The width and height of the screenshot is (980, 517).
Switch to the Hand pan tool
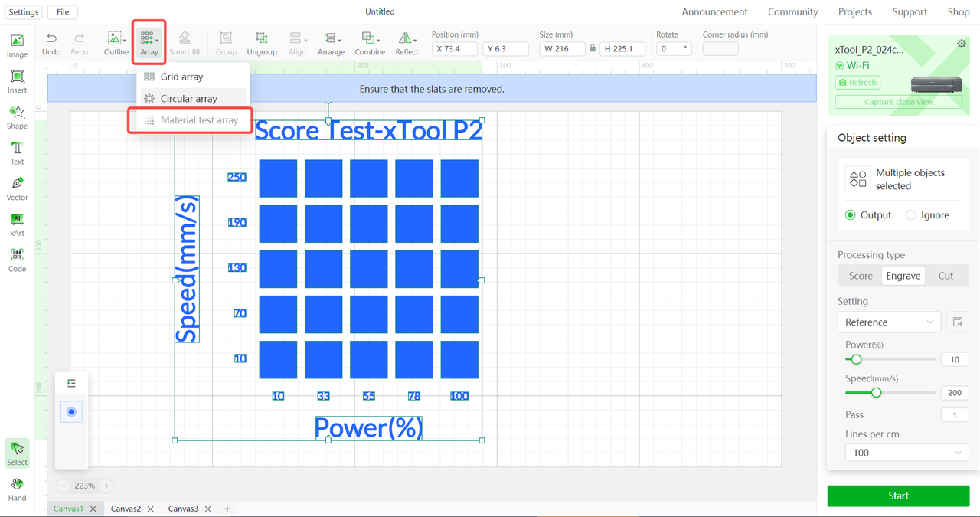pyautogui.click(x=17, y=489)
